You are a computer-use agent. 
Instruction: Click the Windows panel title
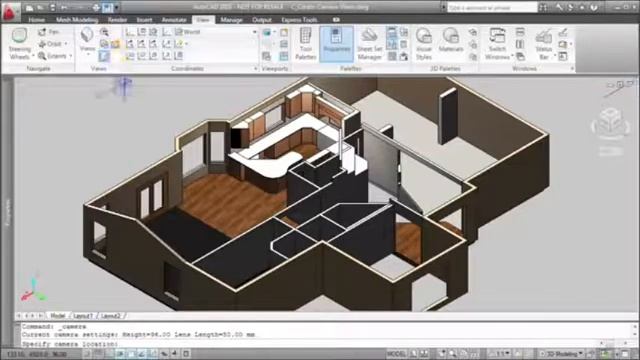[524, 69]
